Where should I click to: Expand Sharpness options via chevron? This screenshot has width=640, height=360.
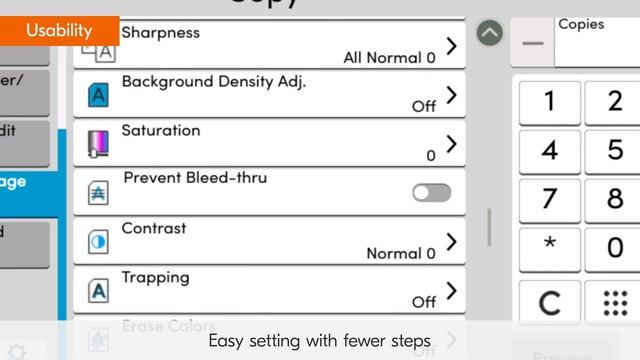(x=451, y=46)
